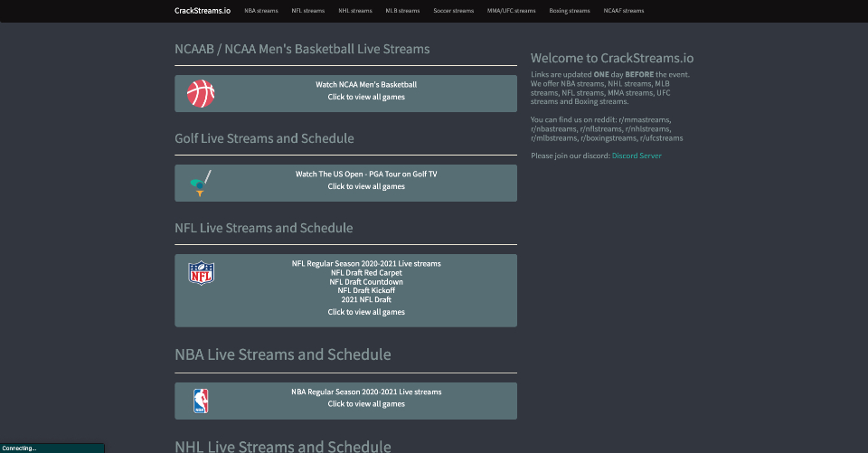
Task: Click the NCAAB Men's Basketball Live Streams heading
Action: click(302, 49)
